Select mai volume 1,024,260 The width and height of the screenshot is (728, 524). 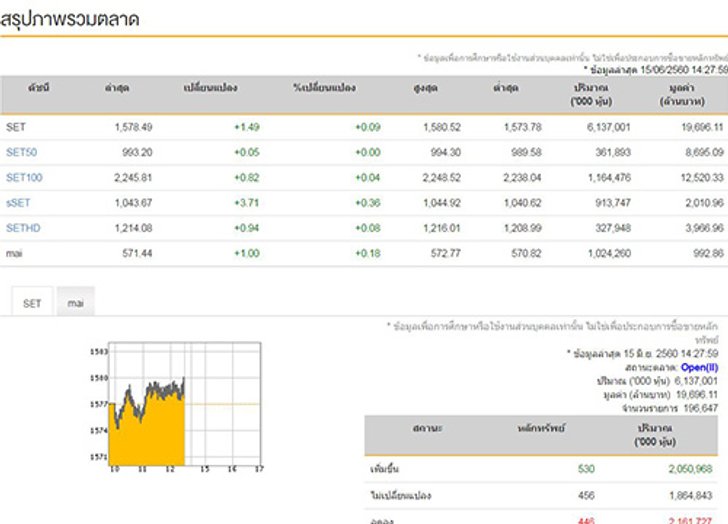click(609, 253)
